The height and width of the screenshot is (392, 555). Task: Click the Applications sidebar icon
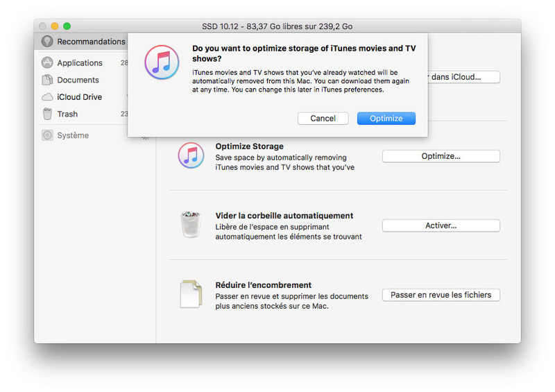point(47,62)
